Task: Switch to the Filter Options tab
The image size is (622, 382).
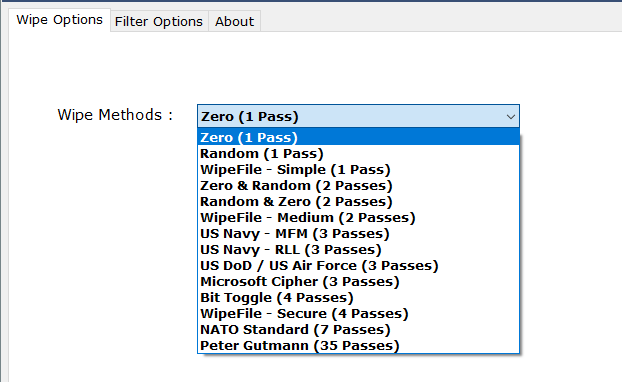Action: coord(159,21)
